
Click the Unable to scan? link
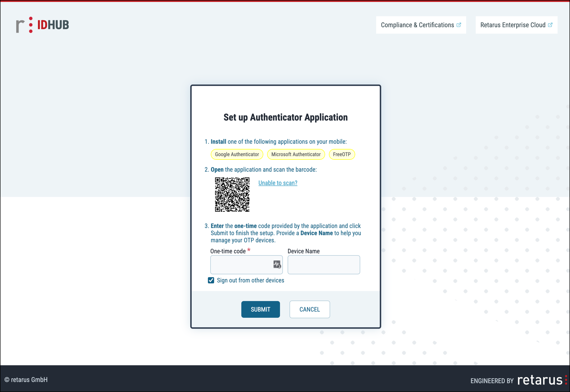[x=278, y=183]
